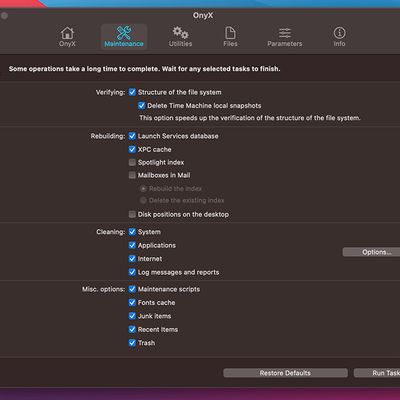400x400 pixels.
Task: Open cleaning Options button
Action: pyautogui.click(x=371, y=252)
